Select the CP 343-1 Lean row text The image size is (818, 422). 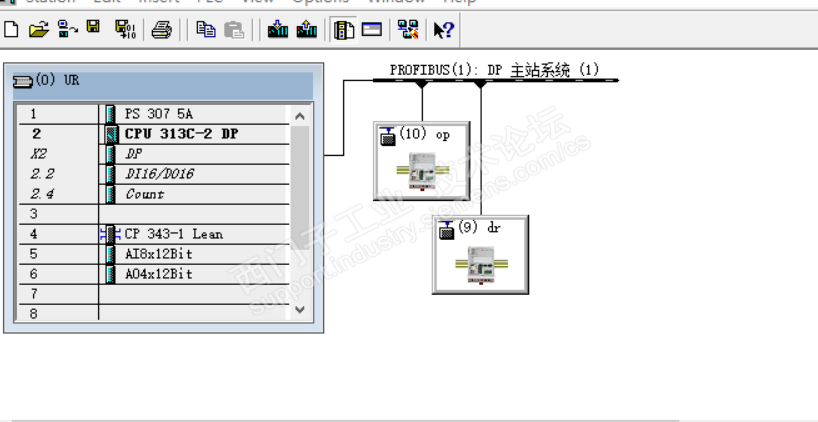coord(174,234)
